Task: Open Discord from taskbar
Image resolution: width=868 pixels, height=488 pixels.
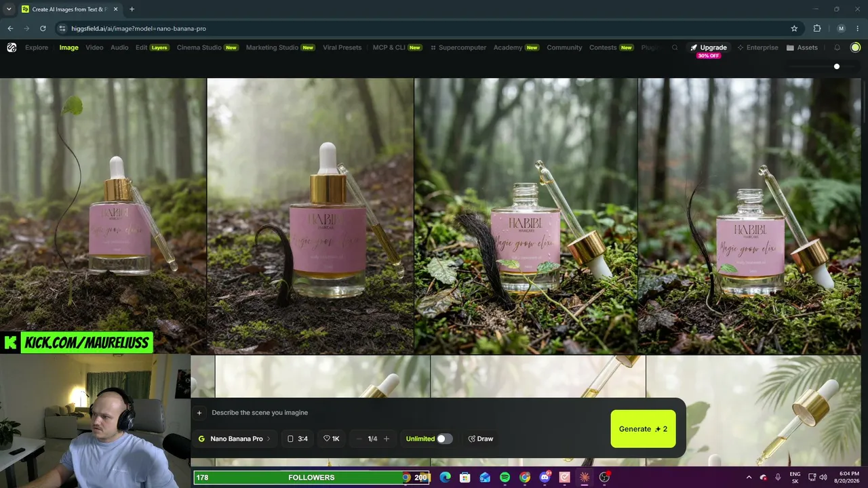Action: 545,477
